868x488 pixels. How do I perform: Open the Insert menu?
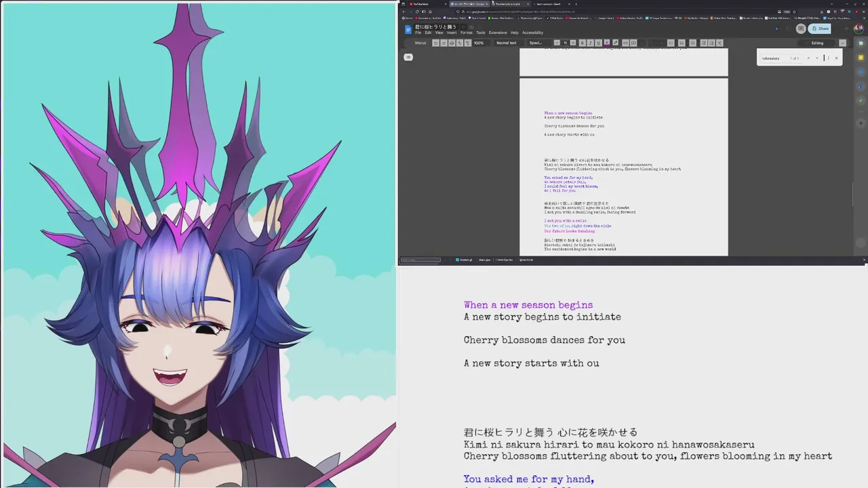452,33
